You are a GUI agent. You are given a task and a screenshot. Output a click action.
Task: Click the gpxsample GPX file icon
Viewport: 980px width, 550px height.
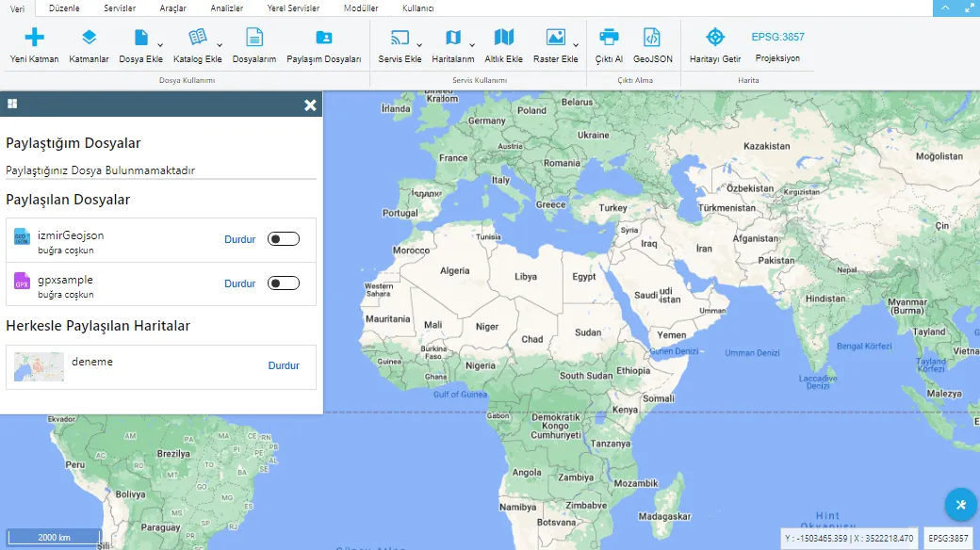[22, 281]
